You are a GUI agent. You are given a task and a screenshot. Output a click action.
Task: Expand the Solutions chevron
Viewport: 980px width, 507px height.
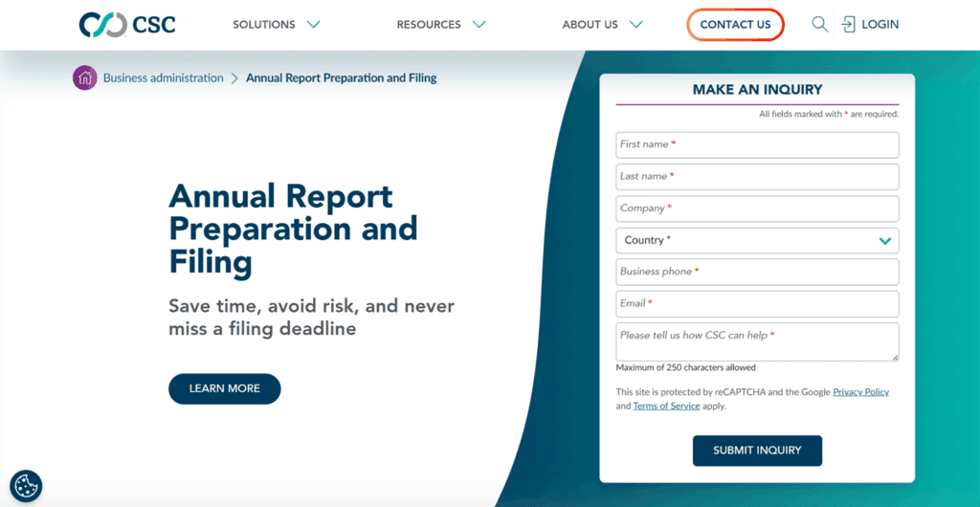point(314,25)
